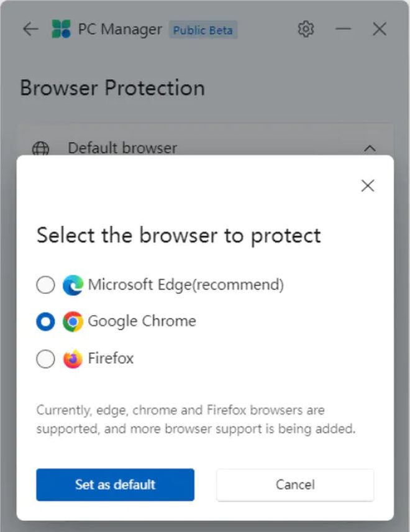410x532 pixels.
Task: Click the Google Chrome browser icon
Action: point(73,321)
